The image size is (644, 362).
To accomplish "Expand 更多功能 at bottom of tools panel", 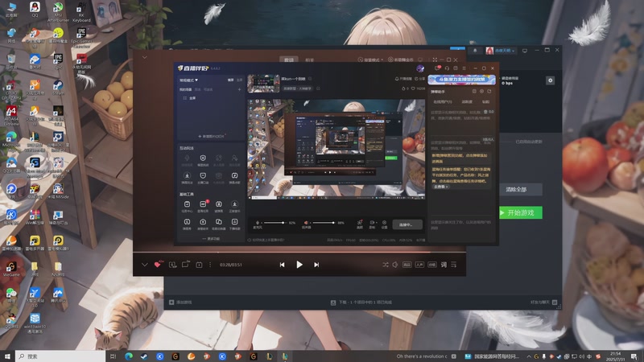I will click(211, 238).
